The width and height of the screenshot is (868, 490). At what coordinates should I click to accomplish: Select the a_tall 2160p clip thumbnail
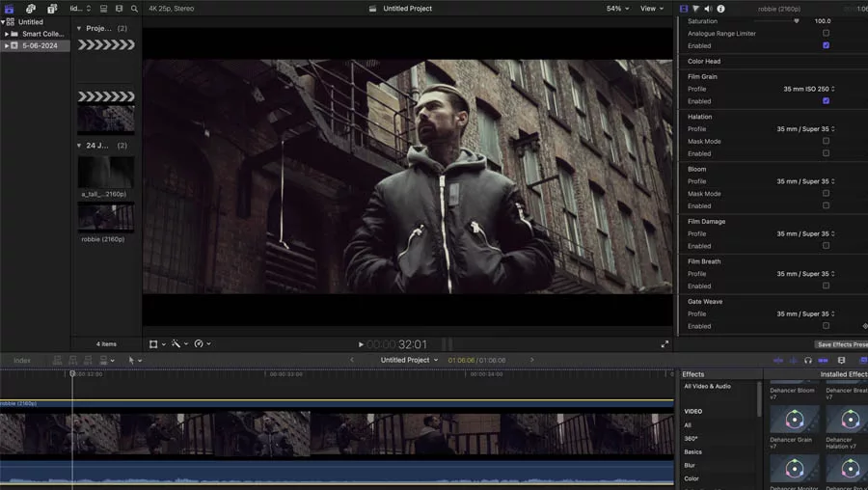pyautogui.click(x=106, y=173)
